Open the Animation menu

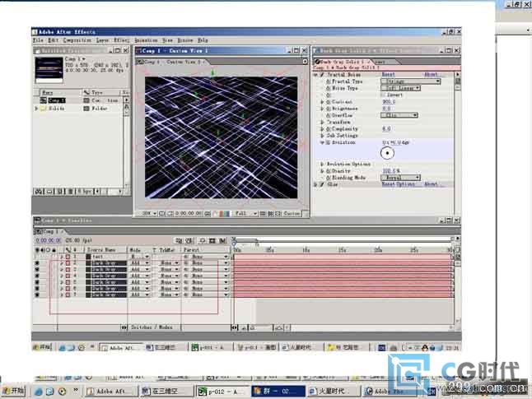coord(146,40)
